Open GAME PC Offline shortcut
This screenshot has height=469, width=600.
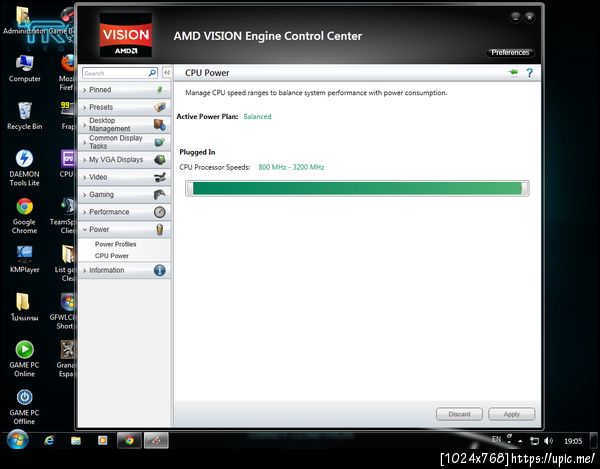click(24, 407)
